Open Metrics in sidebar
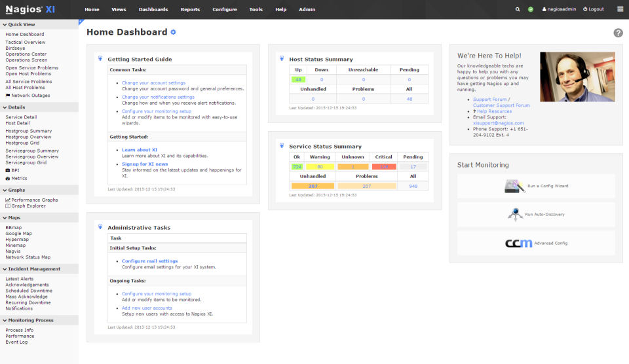This screenshot has width=629, height=364. 16,178
